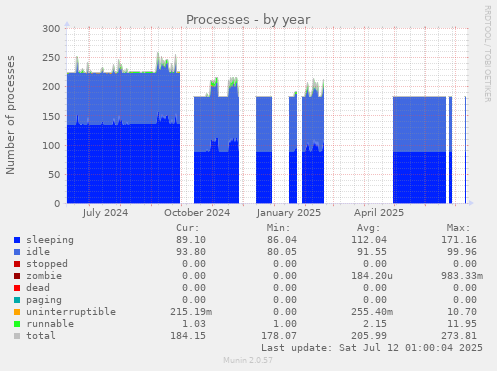Click the gray total legend swatch
Screen dimensions: 497x371
17,336
